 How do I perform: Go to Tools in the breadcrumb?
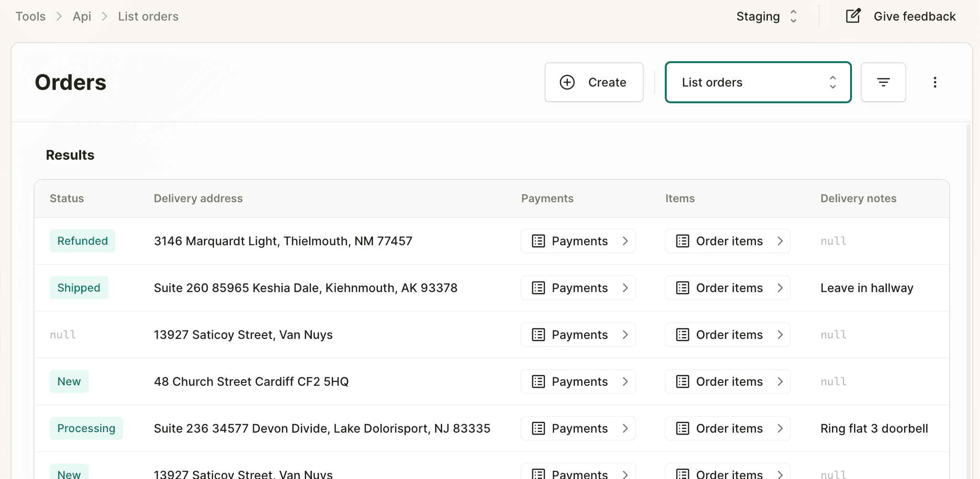click(x=31, y=16)
